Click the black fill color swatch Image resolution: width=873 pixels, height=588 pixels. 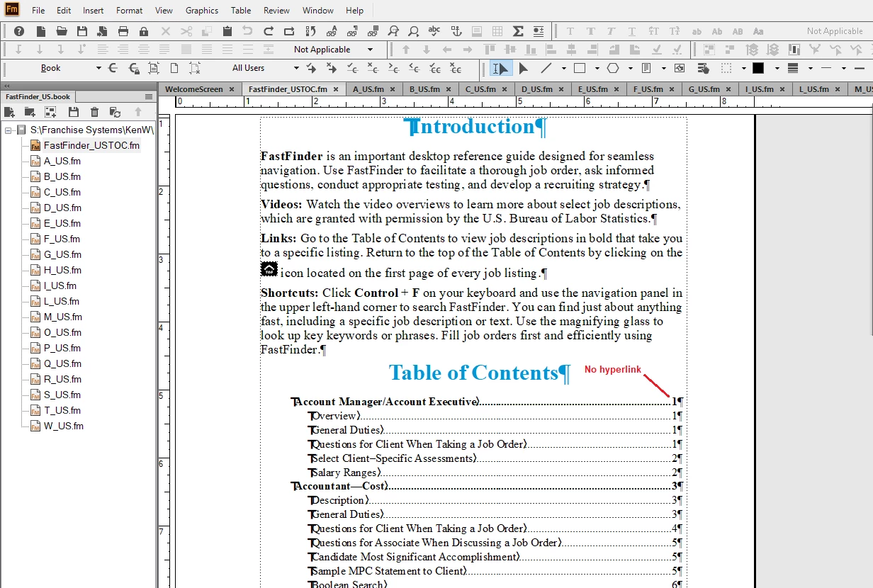[758, 68]
